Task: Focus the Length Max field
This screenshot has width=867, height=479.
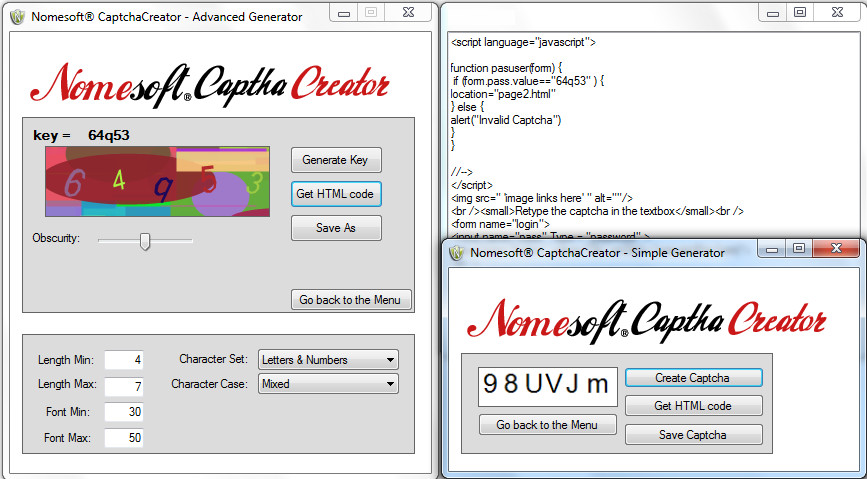Action: tap(124, 386)
